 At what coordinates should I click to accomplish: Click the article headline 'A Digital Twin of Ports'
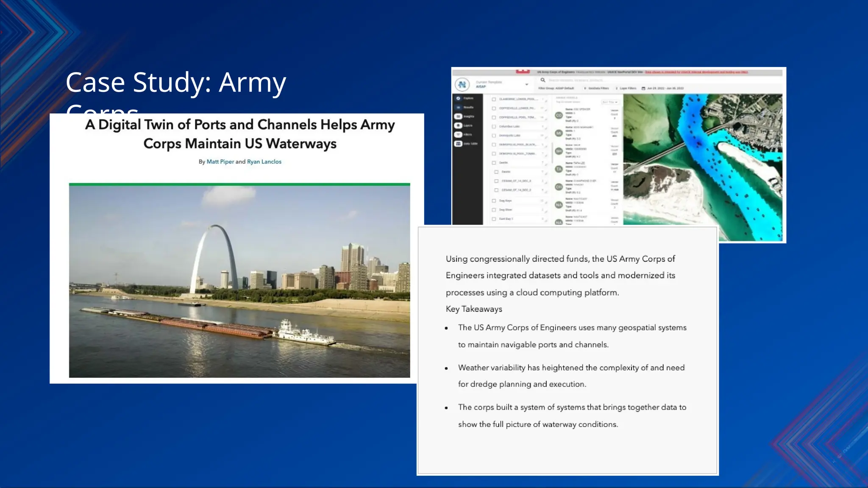[240, 134]
